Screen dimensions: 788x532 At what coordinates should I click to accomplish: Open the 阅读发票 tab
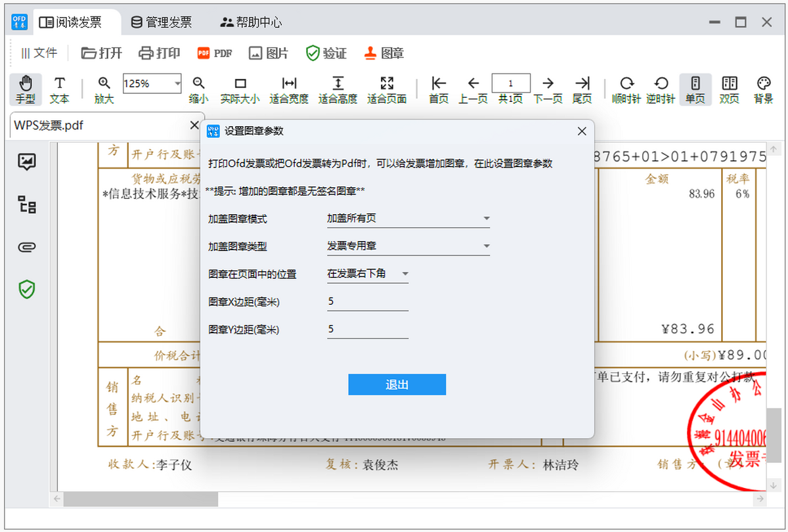(x=71, y=22)
